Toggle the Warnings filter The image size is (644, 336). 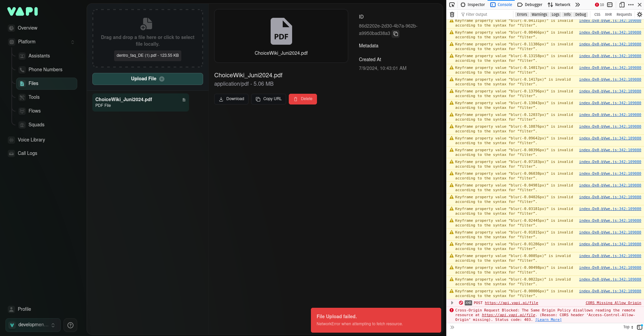(x=539, y=14)
